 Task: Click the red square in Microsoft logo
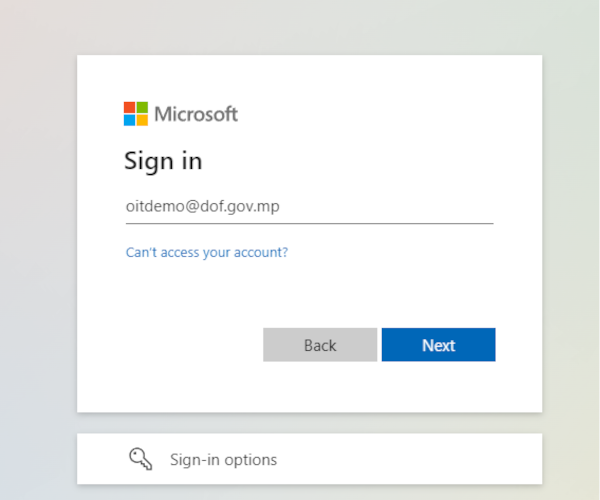[x=129, y=107]
